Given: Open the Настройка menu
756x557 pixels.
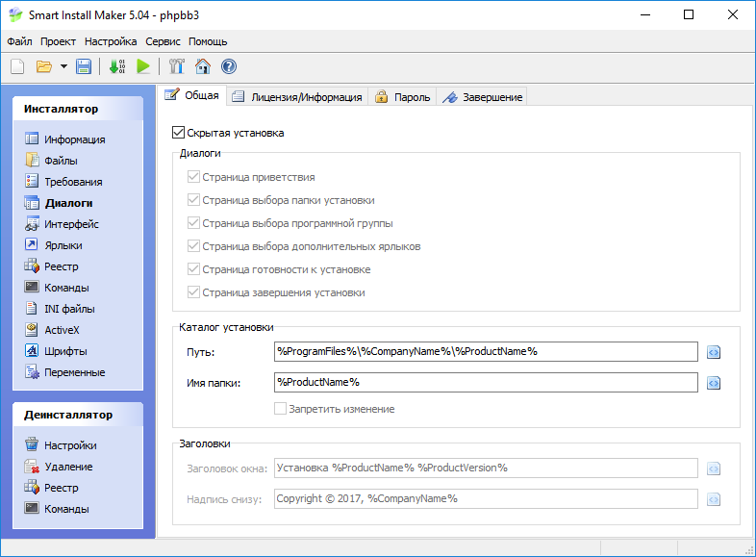Looking at the screenshot, I should coord(111,41).
